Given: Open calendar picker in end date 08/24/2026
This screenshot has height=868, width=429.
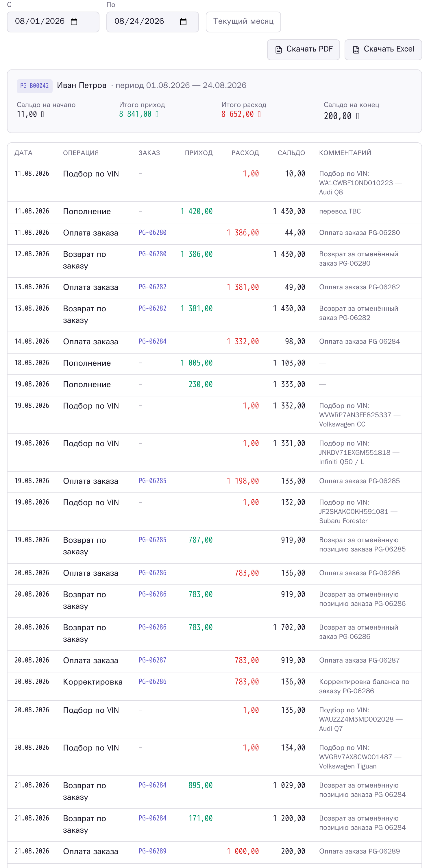Looking at the screenshot, I should pos(183,22).
